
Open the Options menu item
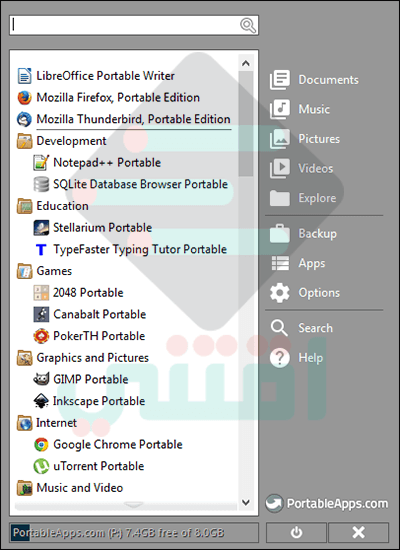[x=305, y=293]
